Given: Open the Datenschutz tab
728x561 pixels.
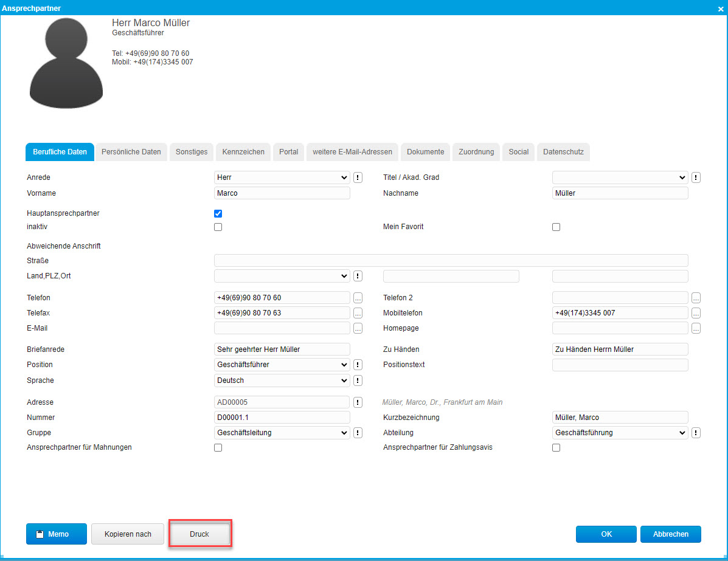Looking at the screenshot, I should [563, 152].
